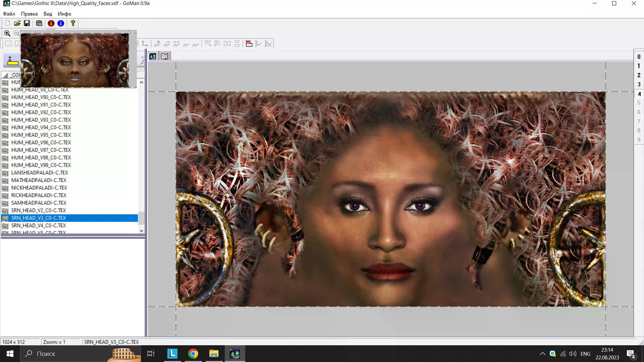Screen dimensions: 644x362
Task: Click the red info icon
Action: tap(51, 23)
